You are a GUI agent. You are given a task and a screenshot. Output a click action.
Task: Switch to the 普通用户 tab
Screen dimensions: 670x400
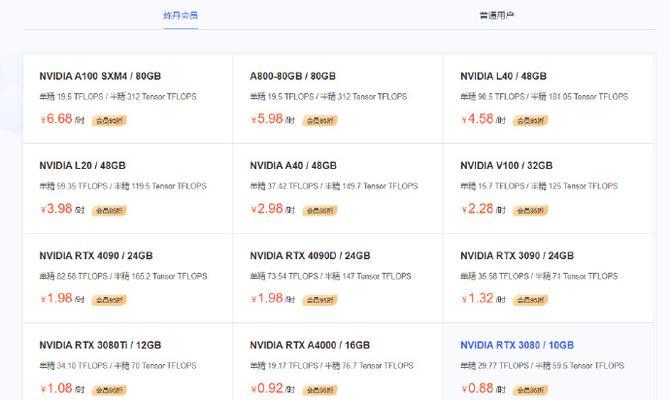tap(496, 15)
